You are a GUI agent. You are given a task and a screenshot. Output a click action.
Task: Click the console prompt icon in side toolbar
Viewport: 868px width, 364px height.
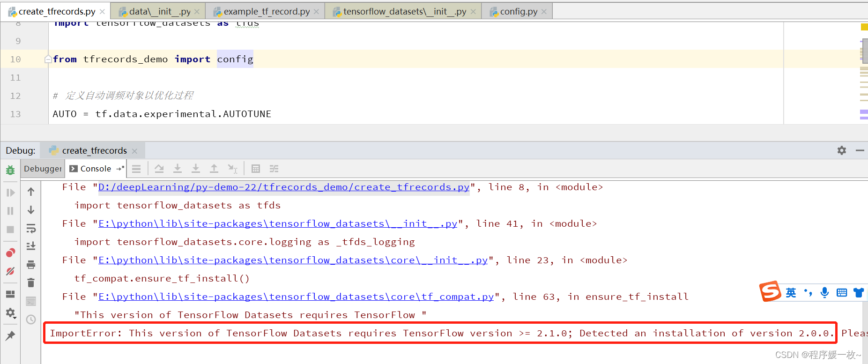pyautogui.click(x=31, y=301)
